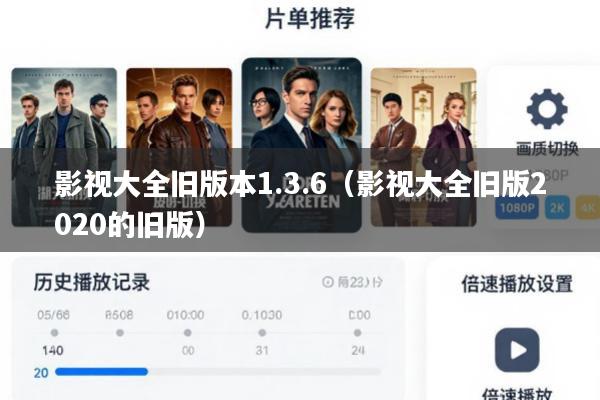Click the 片单推荐 heading
This screenshot has height=400, width=600.
tap(310, 18)
